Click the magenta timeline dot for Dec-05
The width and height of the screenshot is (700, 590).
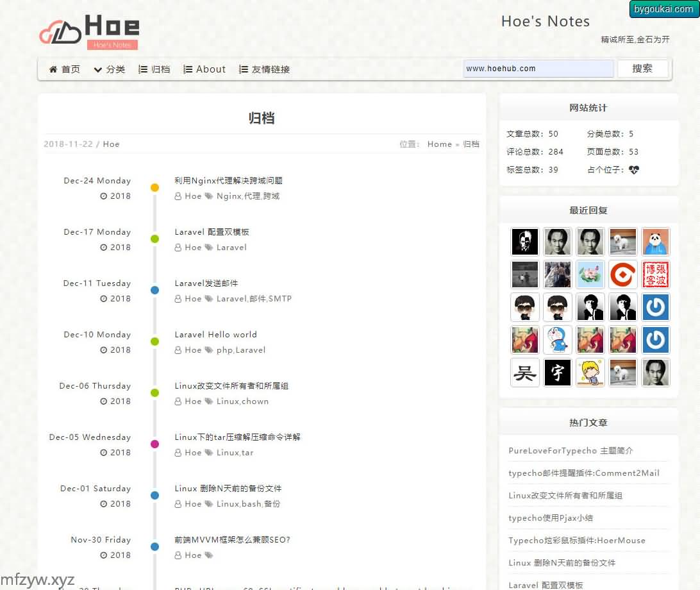[154, 444]
